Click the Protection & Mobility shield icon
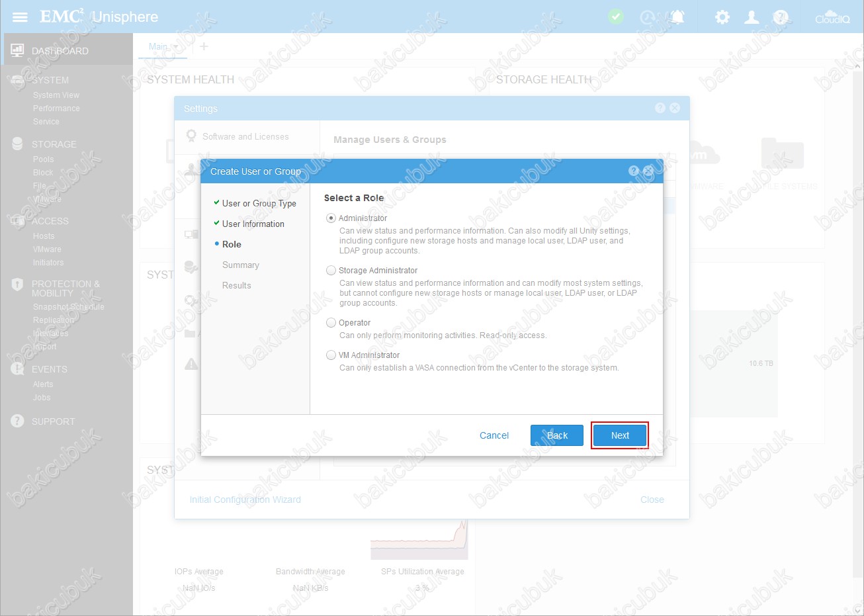The image size is (864, 616). 18,285
